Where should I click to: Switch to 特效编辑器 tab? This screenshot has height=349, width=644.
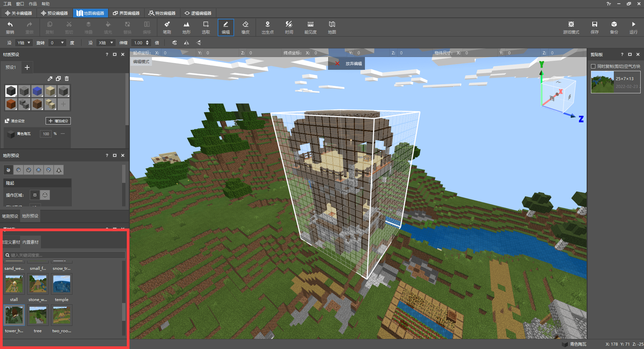pyautogui.click(x=162, y=13)
